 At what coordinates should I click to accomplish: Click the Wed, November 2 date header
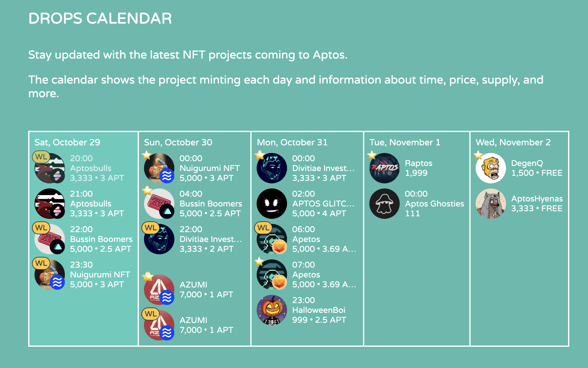tap(513, 142)
